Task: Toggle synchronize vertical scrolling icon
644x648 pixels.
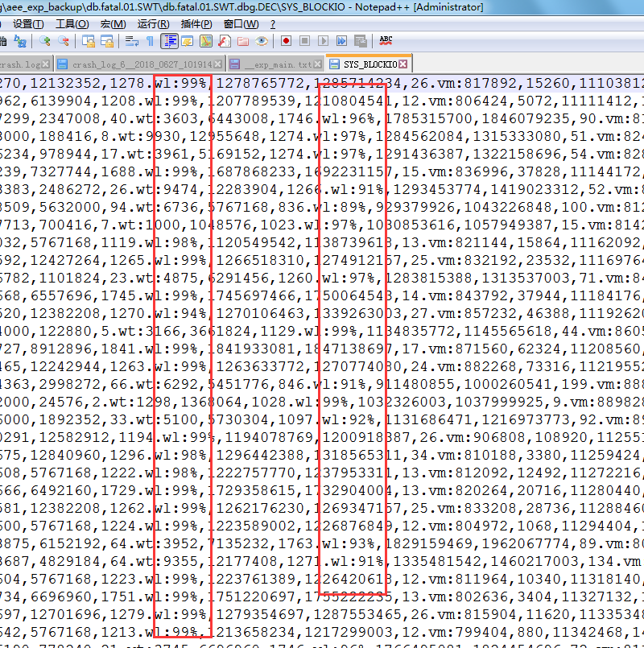Action: pyautogui.click(x=89, y=41)
